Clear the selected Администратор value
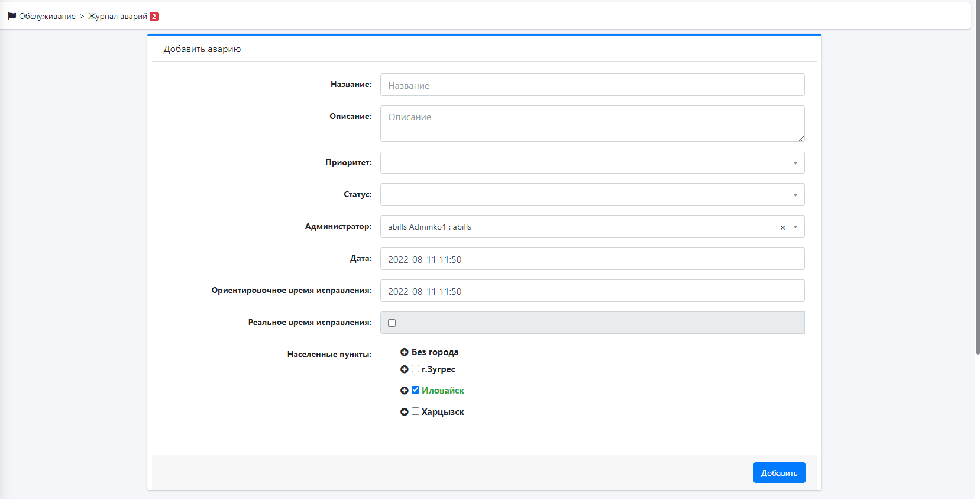This screenshot has height=499, width=980. tap(782, 227)
